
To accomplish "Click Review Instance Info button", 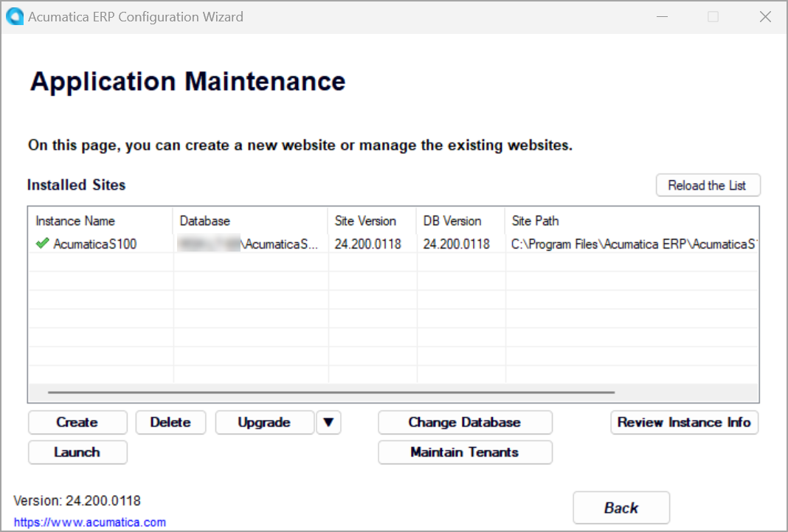I will [684, 423].
